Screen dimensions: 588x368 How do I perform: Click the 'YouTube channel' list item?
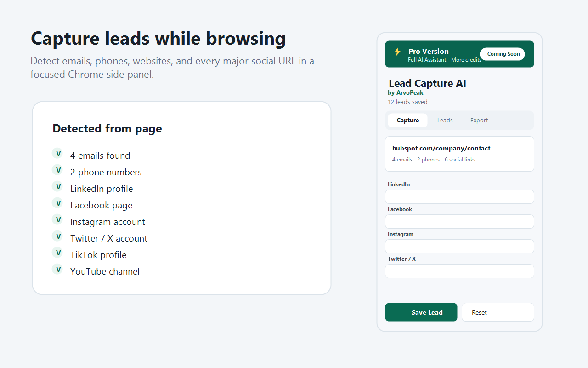click(105, 272)
